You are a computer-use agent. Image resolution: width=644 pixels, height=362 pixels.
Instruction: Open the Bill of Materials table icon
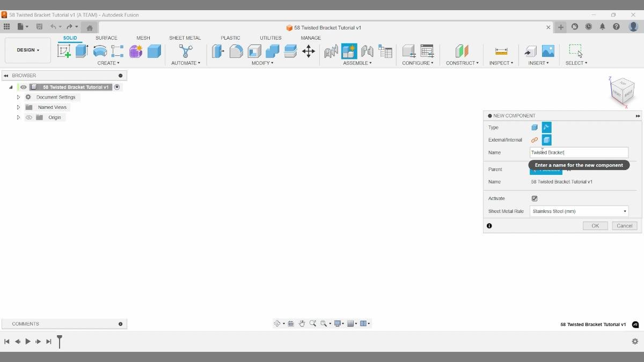click(385, 51)
